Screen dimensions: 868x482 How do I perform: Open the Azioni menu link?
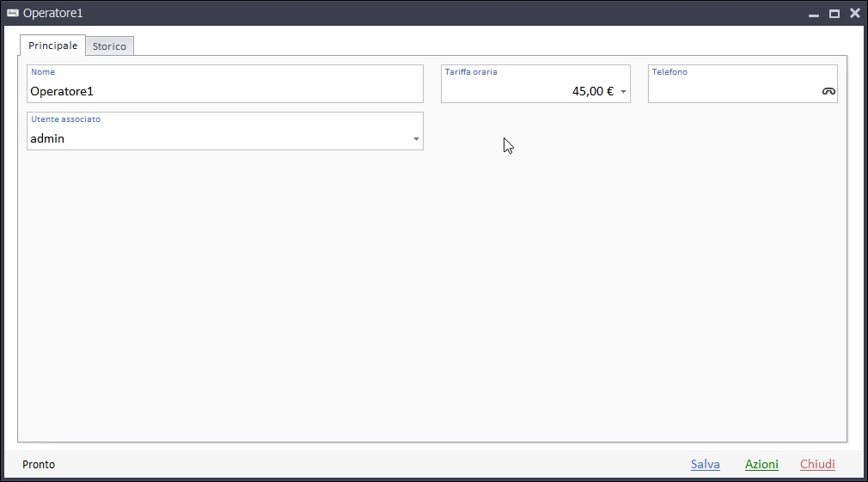761,464
